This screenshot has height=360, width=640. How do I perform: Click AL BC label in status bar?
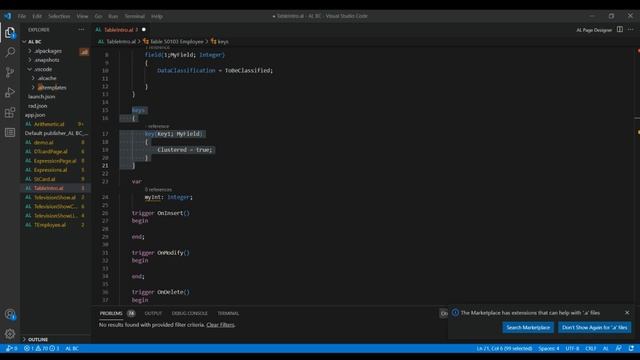72,348
